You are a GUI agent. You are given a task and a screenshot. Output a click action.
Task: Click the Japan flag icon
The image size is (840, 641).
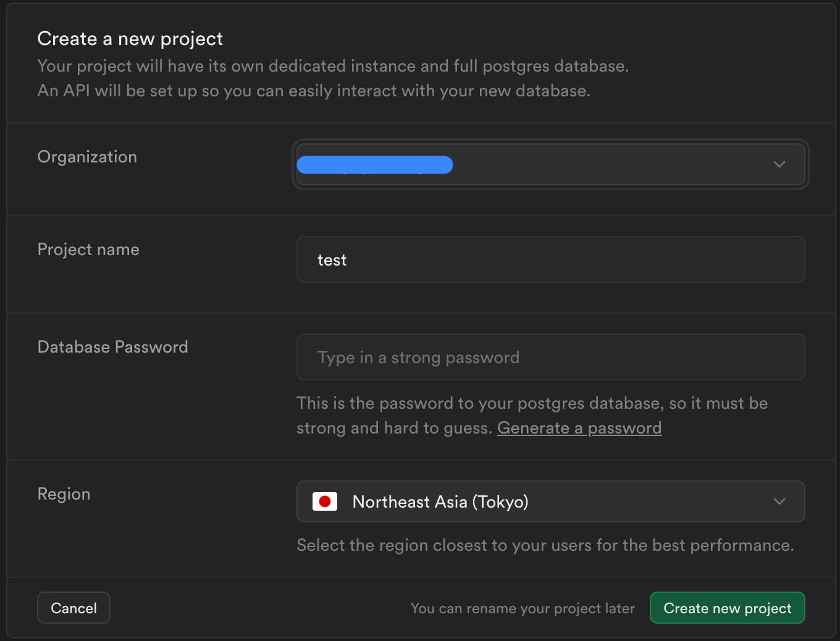click(325, 501)
